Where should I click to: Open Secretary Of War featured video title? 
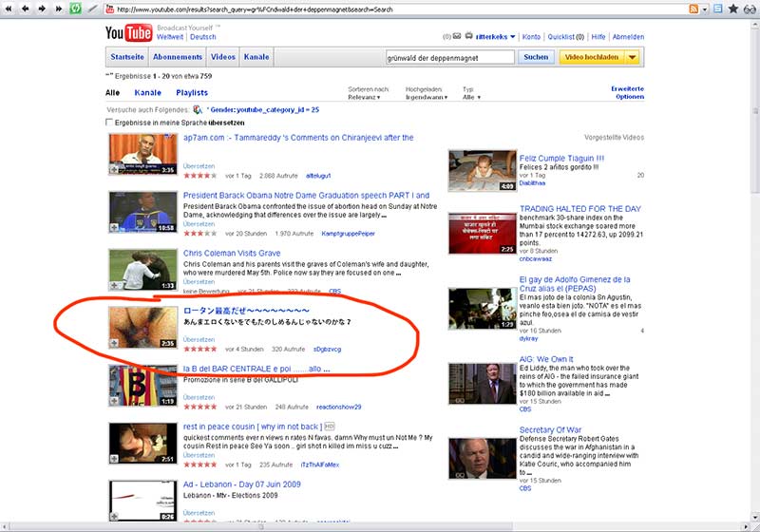coord(550,429)
